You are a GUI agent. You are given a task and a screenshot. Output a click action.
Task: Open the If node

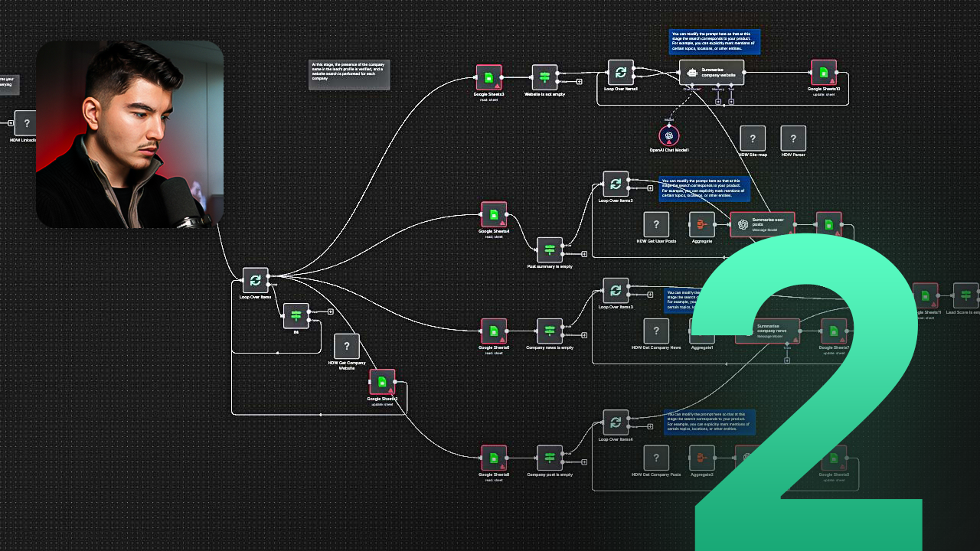pos(296,315)
